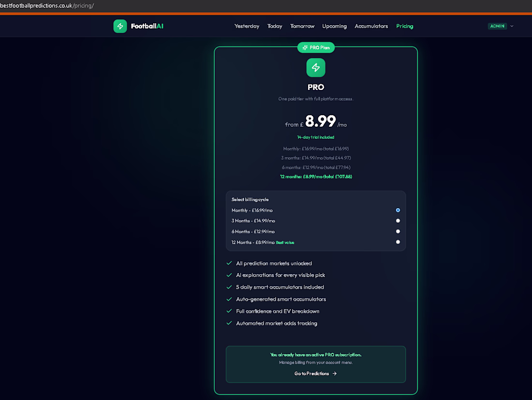Click the 6 months total £77.94 line
This screenshot has width=532, height=400.
(x=316, y=167)
